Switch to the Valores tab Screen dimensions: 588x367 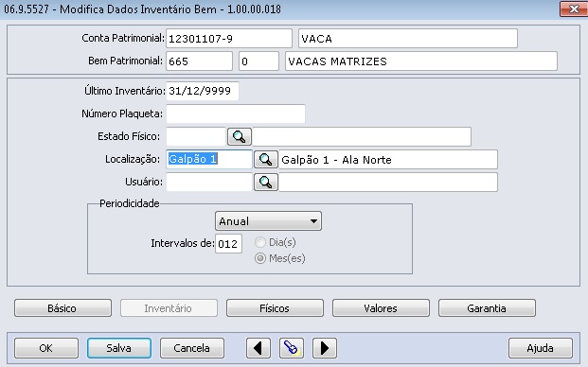[x=381, y=307]
